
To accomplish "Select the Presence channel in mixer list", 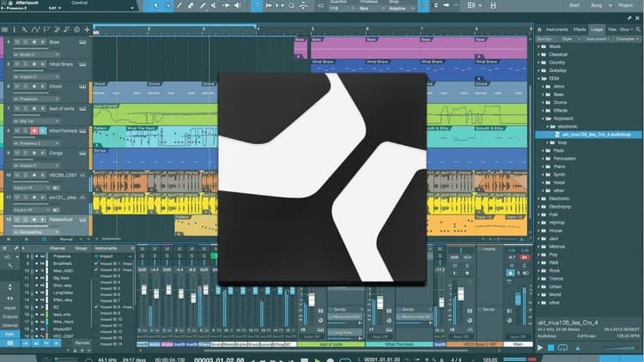I will pyautogui.click(x=62, y=256).
